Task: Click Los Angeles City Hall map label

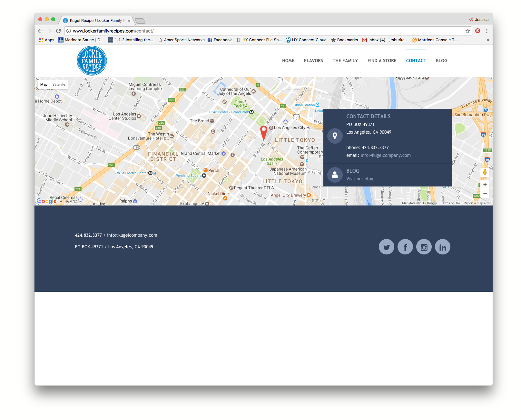Action: (294, 128)
